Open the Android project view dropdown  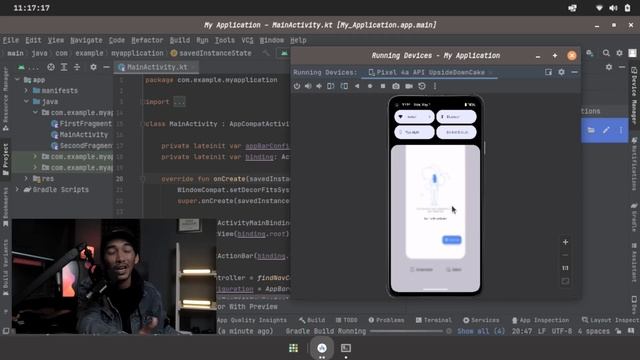point(28,67)
